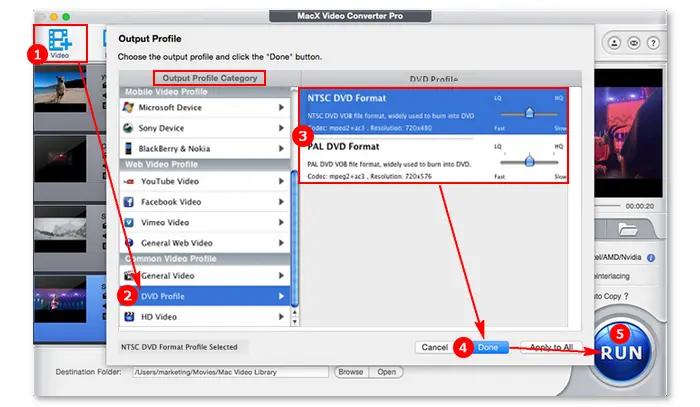The image size is (700, 407).
Task: Click the Open button
Action: point(387,372)
